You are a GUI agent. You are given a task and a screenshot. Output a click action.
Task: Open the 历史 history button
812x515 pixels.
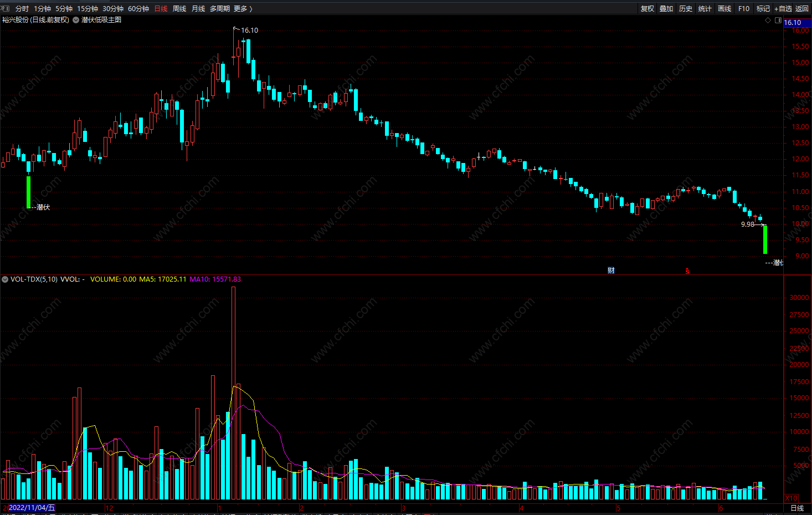coord(686,8)
